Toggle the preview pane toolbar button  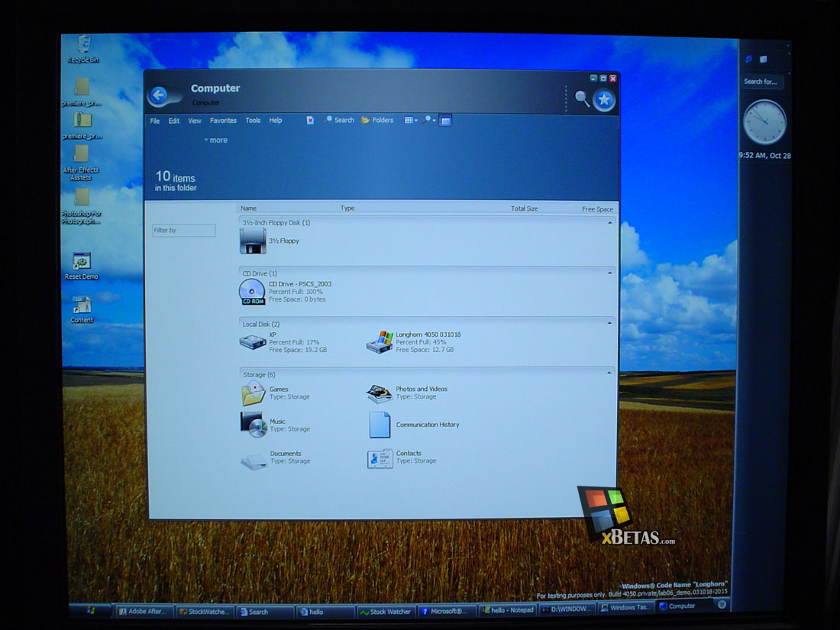[445, 121]
